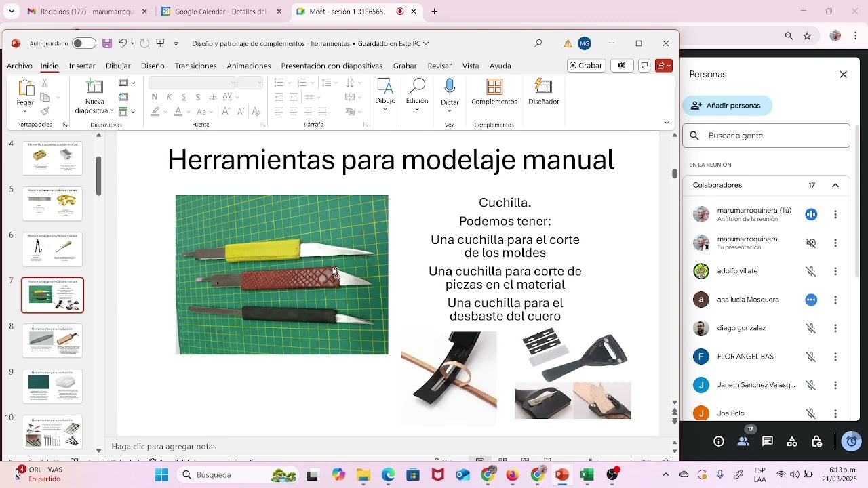Click the Copy format paintbrush icon
868x488 pixels.
point(45,111)
